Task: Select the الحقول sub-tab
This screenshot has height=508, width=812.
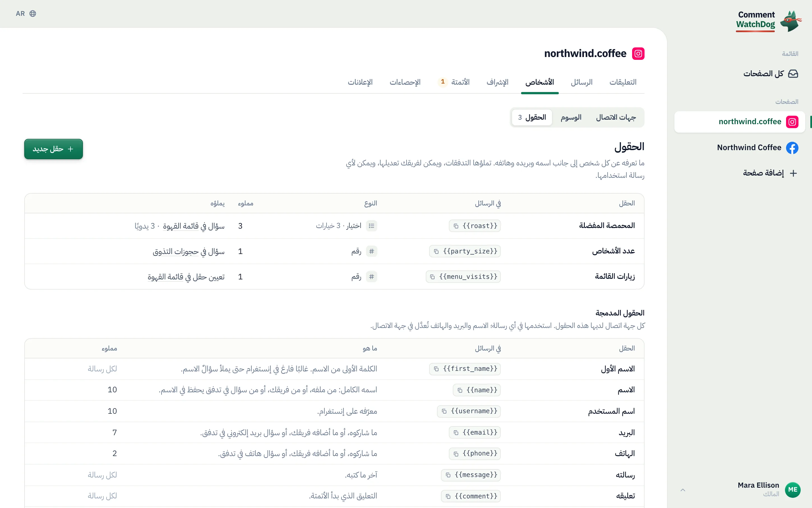Action: click(x=532, y=118)
